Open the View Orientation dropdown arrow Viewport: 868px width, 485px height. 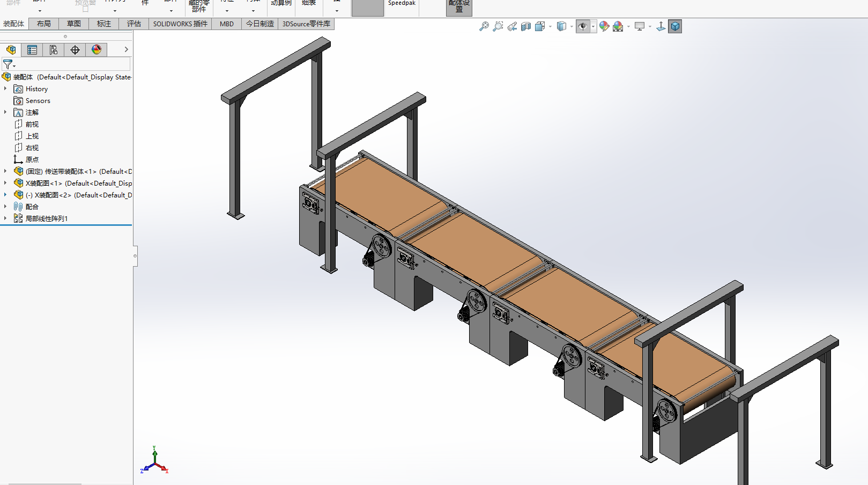click(550, 26)
